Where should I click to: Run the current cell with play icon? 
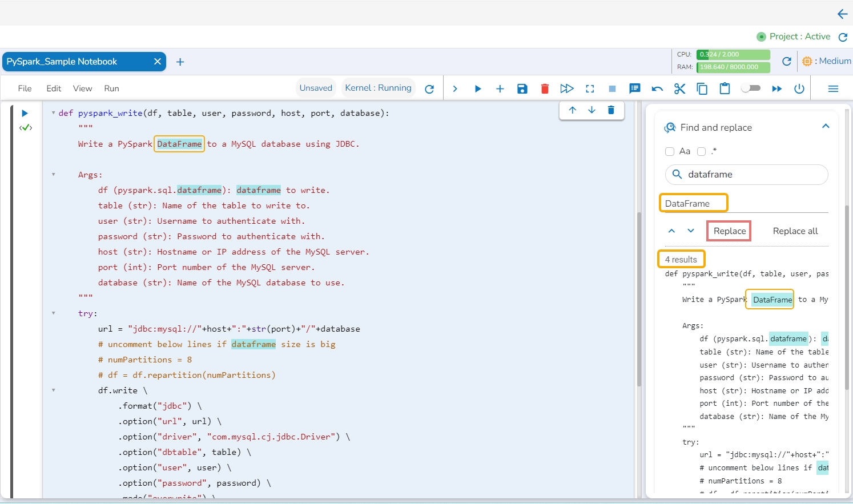478,88
